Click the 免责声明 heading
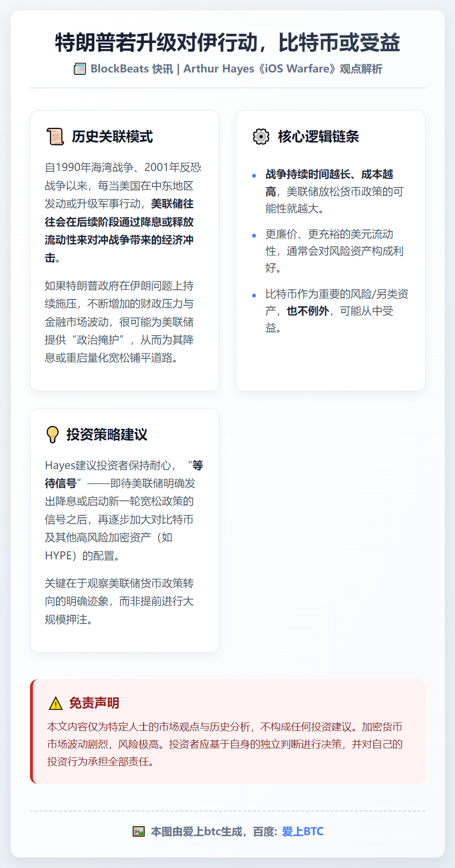The image size is (455, 868). point(94,703)
